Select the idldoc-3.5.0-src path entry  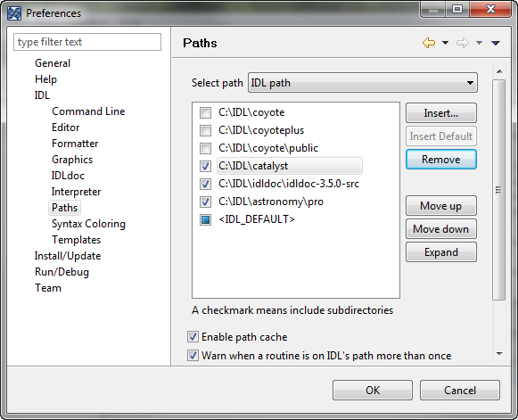click(289, 184)
